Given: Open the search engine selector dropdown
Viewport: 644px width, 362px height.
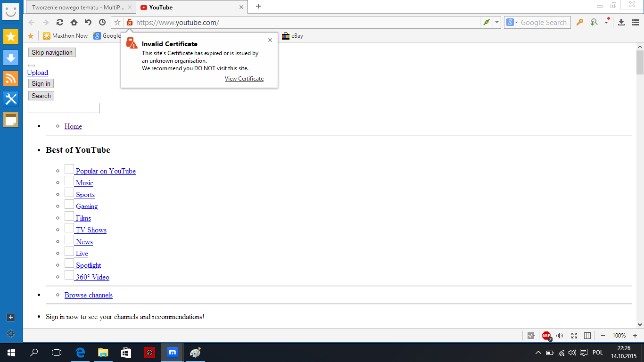Looking at the screenshot, I should coord(512,22).
